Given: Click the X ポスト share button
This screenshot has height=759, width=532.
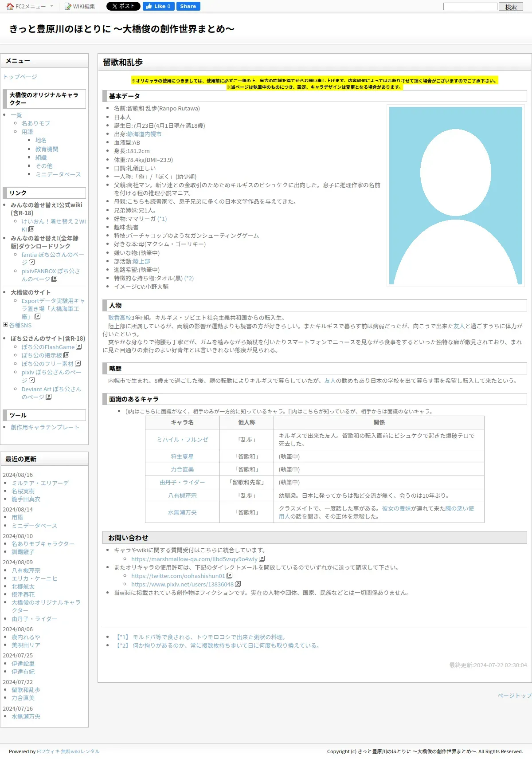Looking at the screenshot, I should point(123,6).
